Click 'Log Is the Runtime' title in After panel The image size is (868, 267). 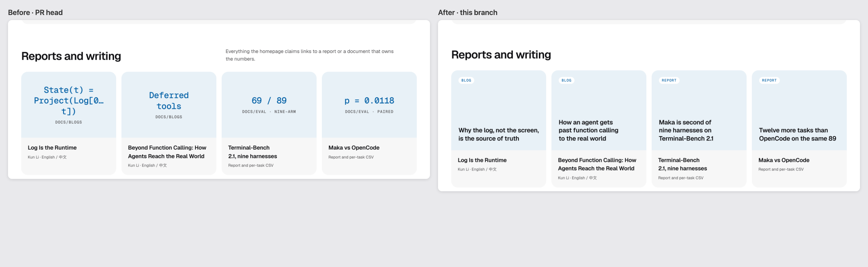(482, 160)
